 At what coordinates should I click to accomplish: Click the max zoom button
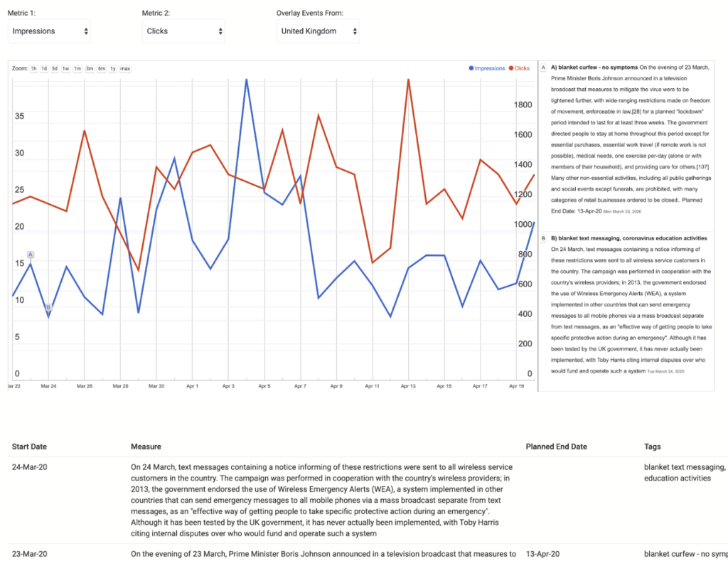point(125,69)
